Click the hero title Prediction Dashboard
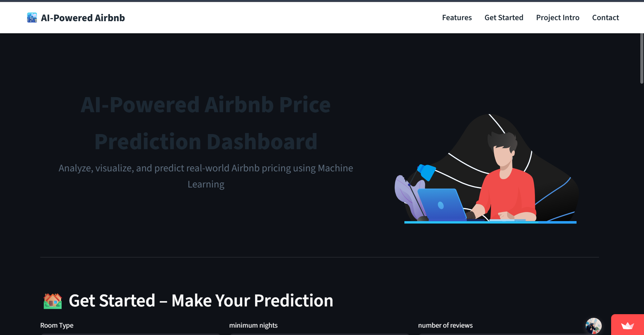Viewport: 644px width, 335px height. point(206,141)
